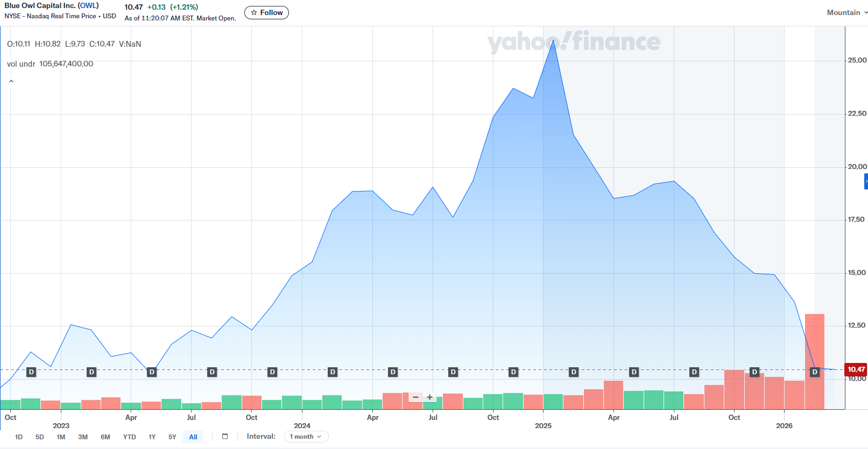The image size is (868, 449).
Task: Click the tallest red volume bar
Action: pos(815,361)
